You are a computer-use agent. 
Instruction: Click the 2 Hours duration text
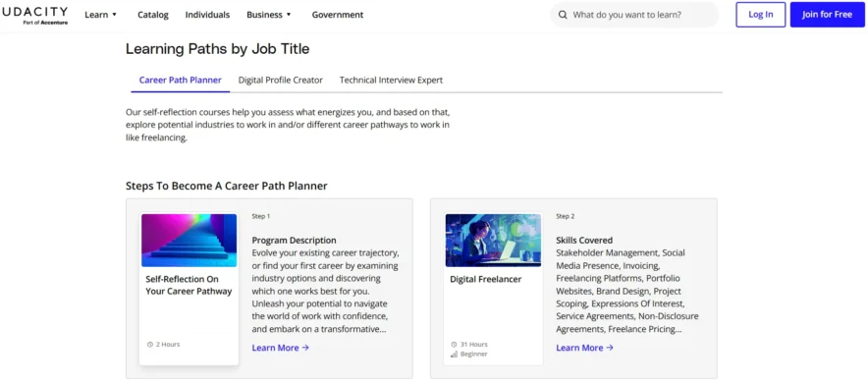[168, 345]
